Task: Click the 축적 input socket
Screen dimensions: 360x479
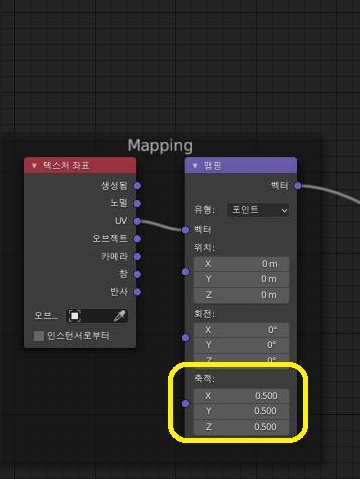Action: [186, 404]
